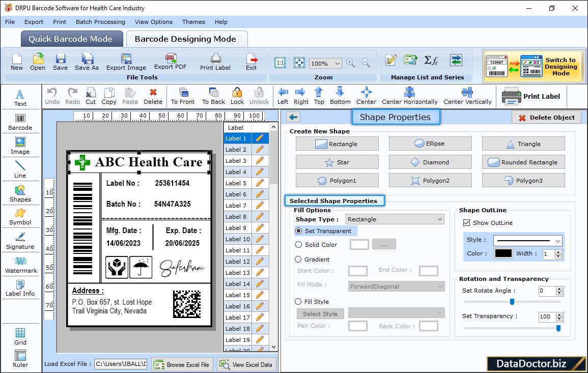
Task: Save the current label
Action: tap(61, 62)
